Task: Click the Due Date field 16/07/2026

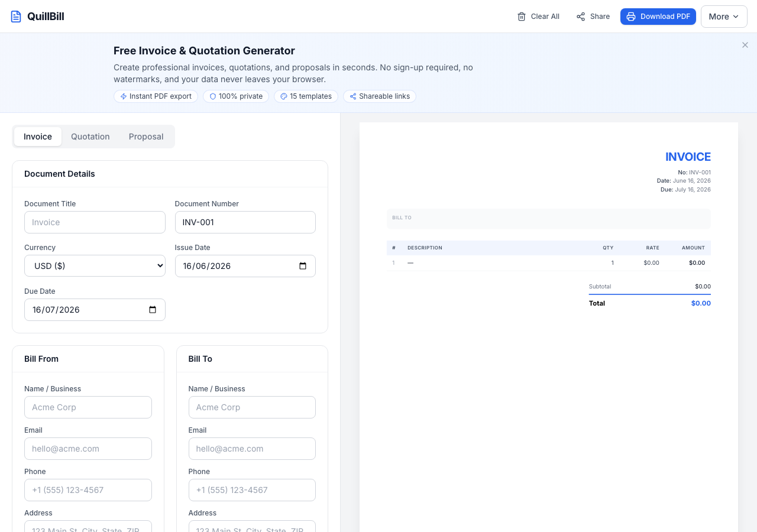Action: point(95,310)
